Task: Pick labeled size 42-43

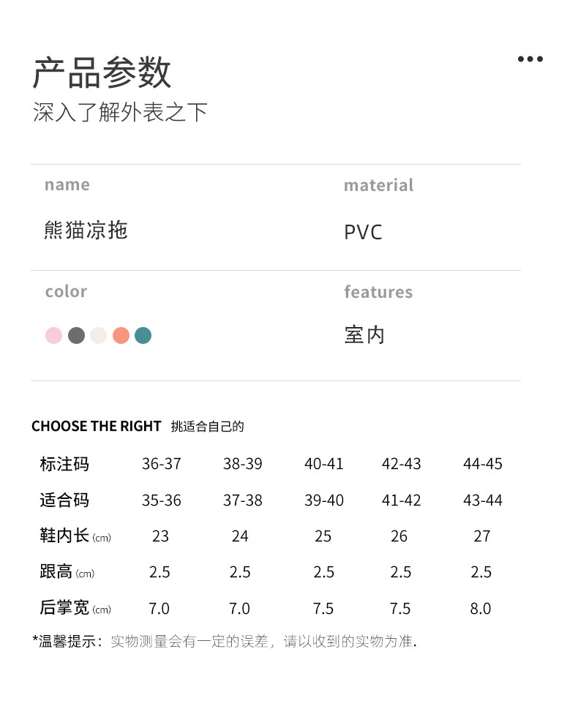Action: (x=401, y=464)
